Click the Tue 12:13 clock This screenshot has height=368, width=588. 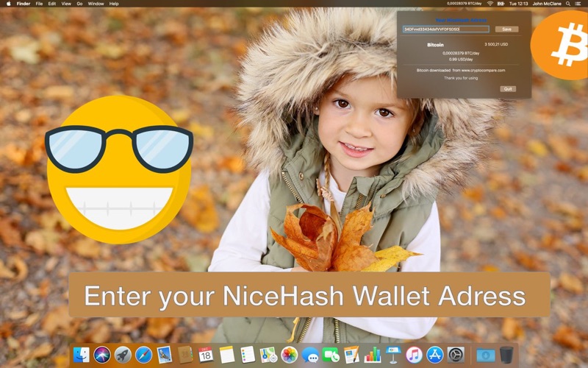tap(519, 4)
